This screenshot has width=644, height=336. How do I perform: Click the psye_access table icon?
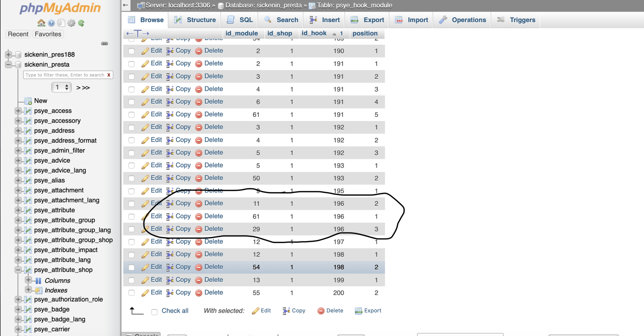[28, 111]
